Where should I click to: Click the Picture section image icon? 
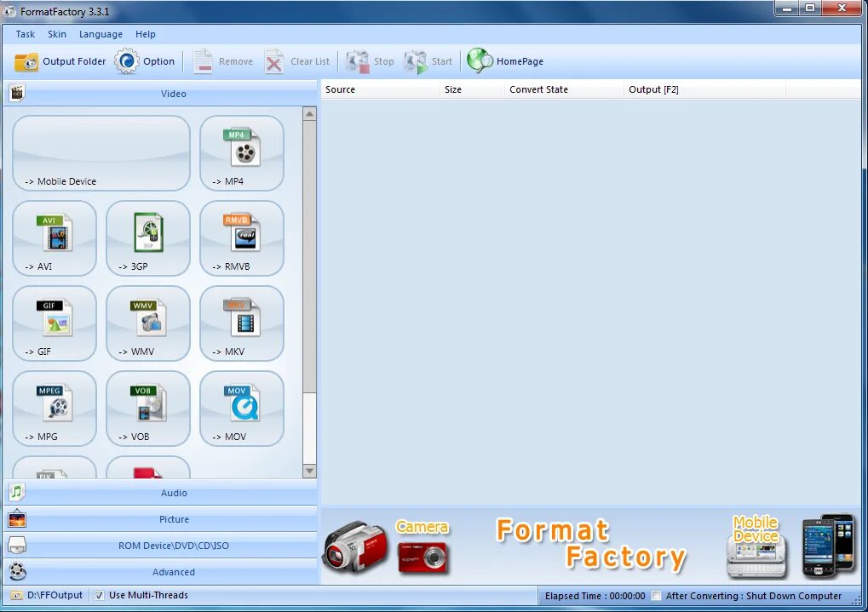coord(17,518)
